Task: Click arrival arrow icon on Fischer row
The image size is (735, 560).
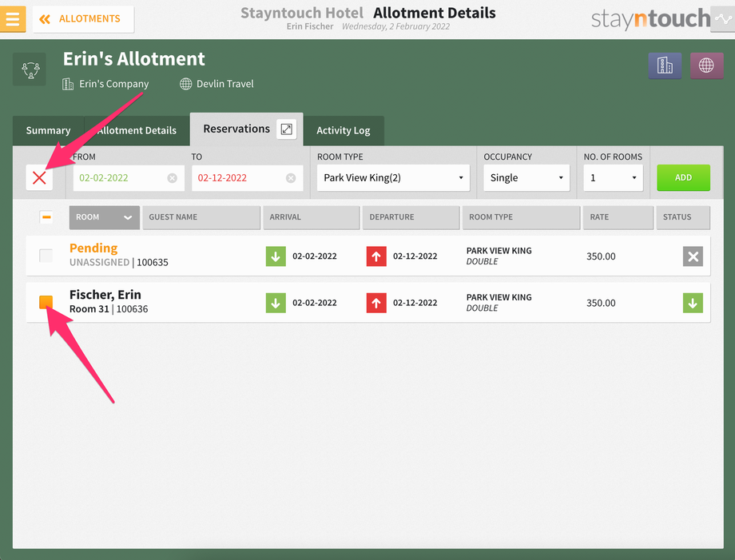Action: point(276,303)
